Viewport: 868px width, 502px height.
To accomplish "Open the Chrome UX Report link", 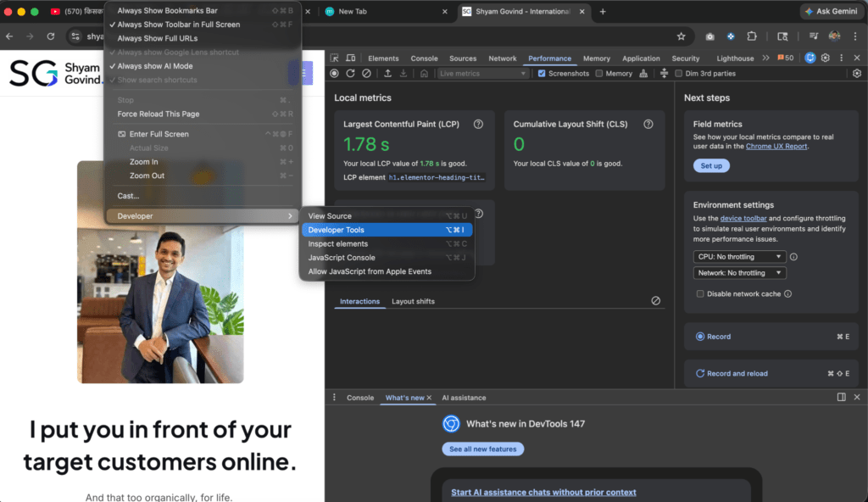I will pyautogui.click(x=776, y=147).
